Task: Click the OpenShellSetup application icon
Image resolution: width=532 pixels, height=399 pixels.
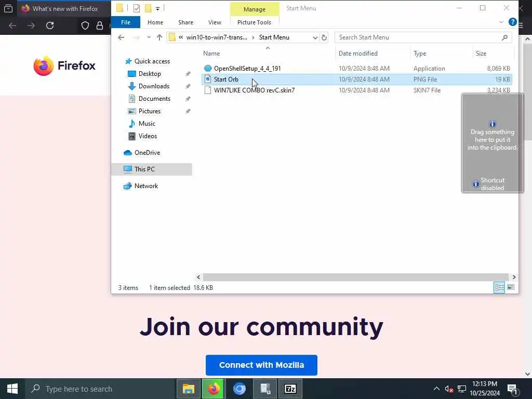Action: coord(208,69)
